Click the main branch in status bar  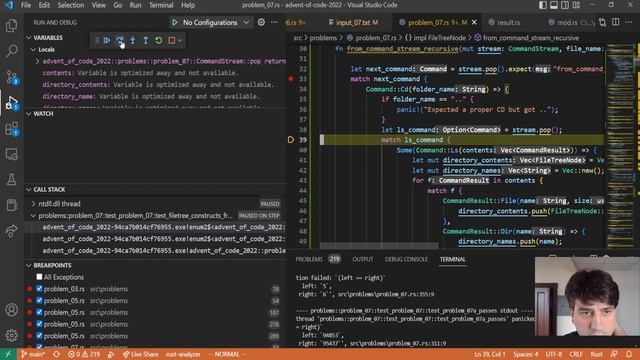point(33,354)
